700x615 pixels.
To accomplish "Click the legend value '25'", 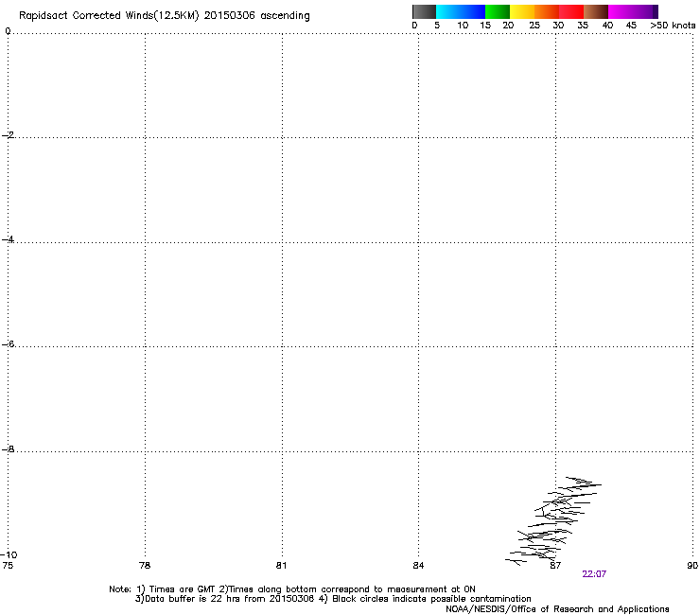I will 534,26.
